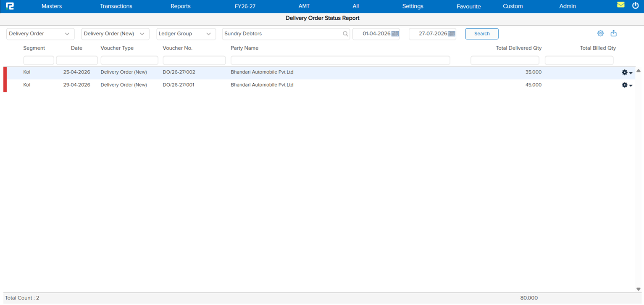Click the Search button
Image resolution: width=644 pixels, height=305 pixels.
pos(482,34)
